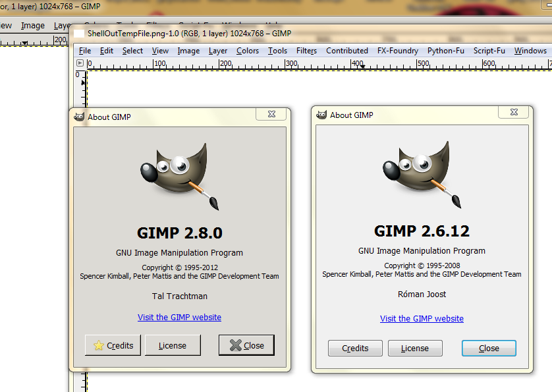Click the star icon on the Credits button
The height and width of the screenshot is (392, 552).
pos(99,345)
